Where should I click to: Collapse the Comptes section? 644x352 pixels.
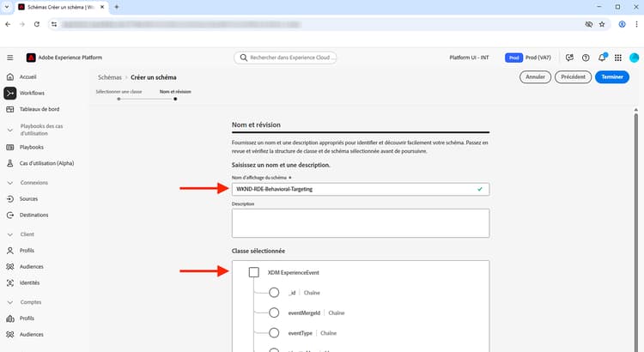[x=10, y=302]
